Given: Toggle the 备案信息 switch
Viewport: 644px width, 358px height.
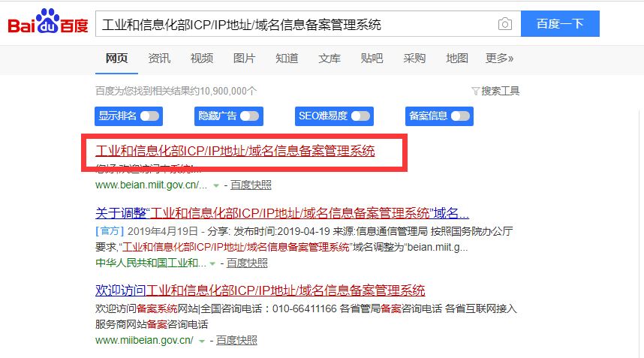Looking at the screenshot, I should click(x=460, y=116).
